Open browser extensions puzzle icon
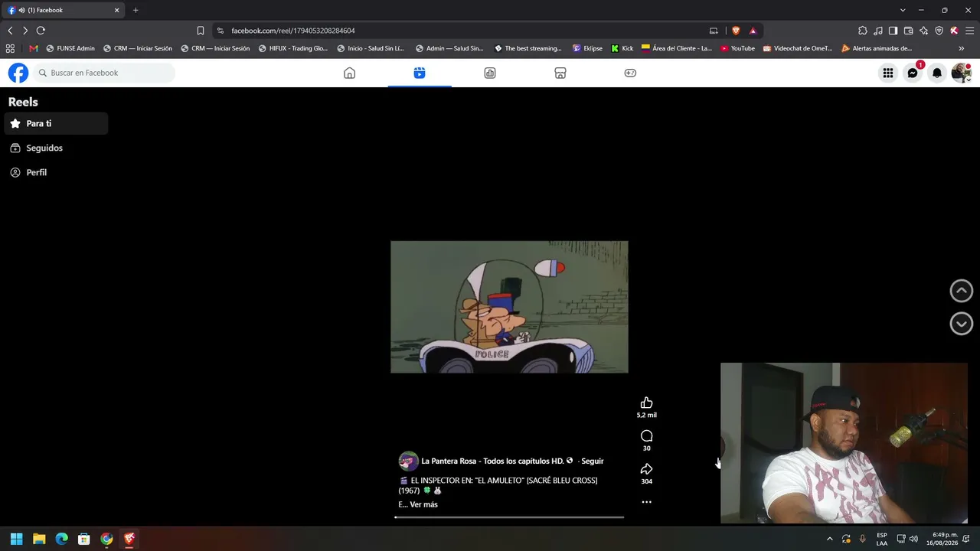The width and height of the screenshot is (980, 551). click(863, 31)
